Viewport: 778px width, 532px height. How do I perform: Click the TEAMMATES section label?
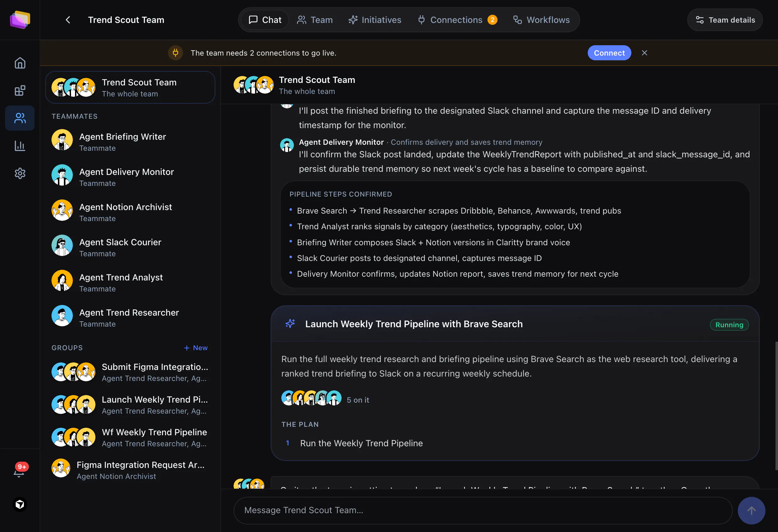[74, 116]
